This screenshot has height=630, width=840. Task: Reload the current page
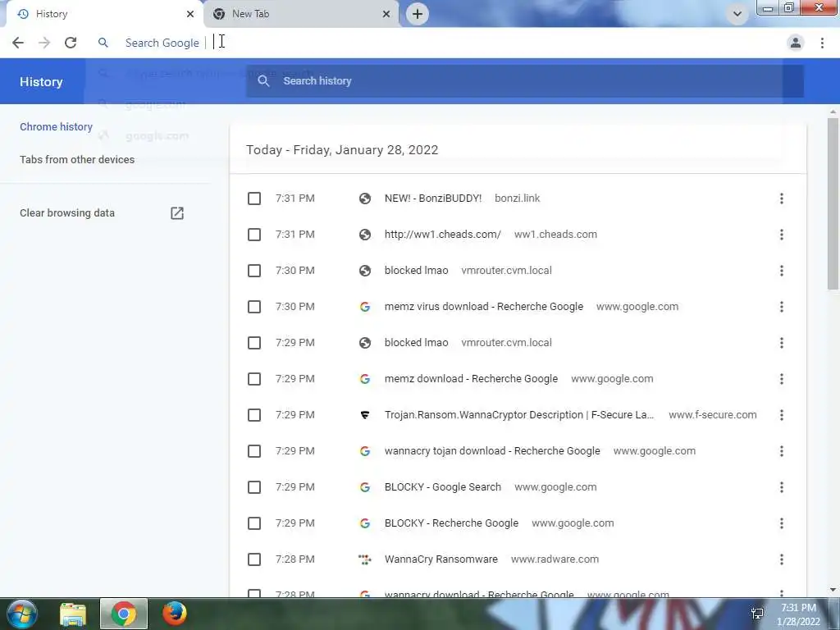coord(71,43)
